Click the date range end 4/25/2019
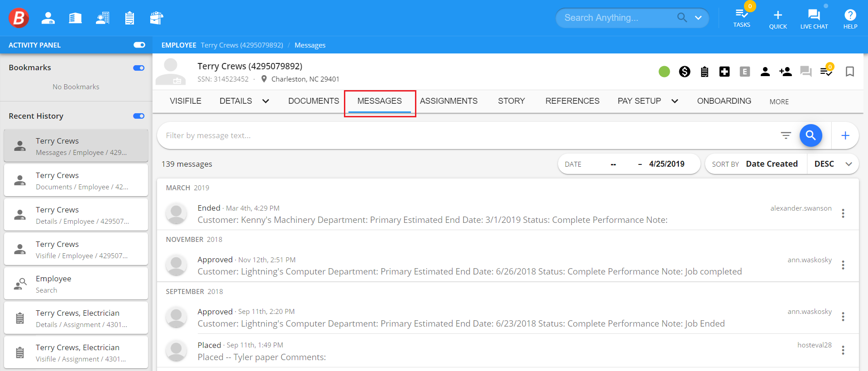The height and width of the screenshot is (371, 868). tap(667, 164)
